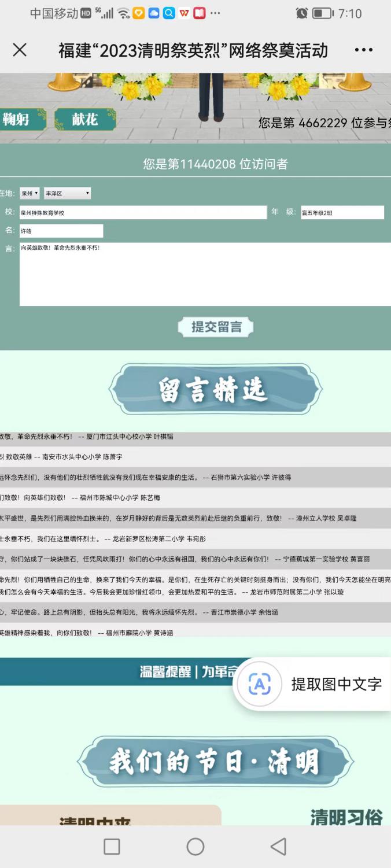
Task: Click the grade input field
Action: [342, 213]
